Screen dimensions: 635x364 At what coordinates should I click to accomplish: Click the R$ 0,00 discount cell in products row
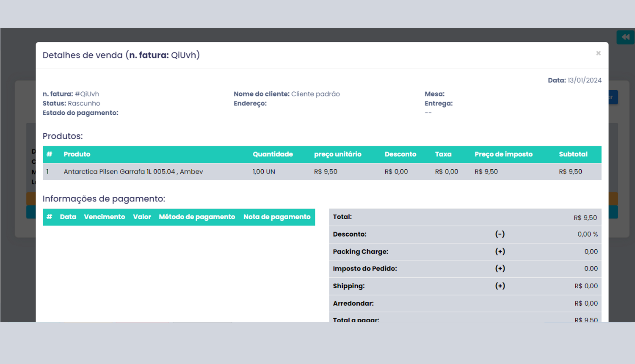[x=396, y=171]
